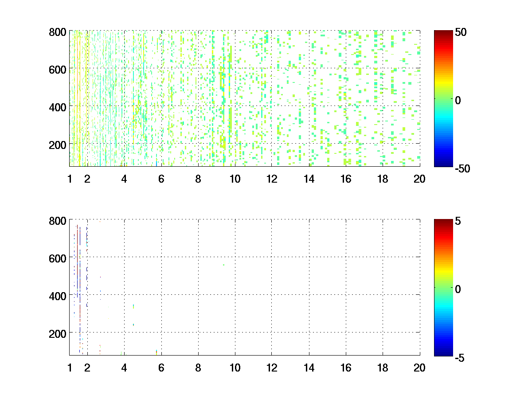The image size is (532, 399).
Task: Click x-axis tick '10' of upper plot
Action: click(x=235, y=179)
